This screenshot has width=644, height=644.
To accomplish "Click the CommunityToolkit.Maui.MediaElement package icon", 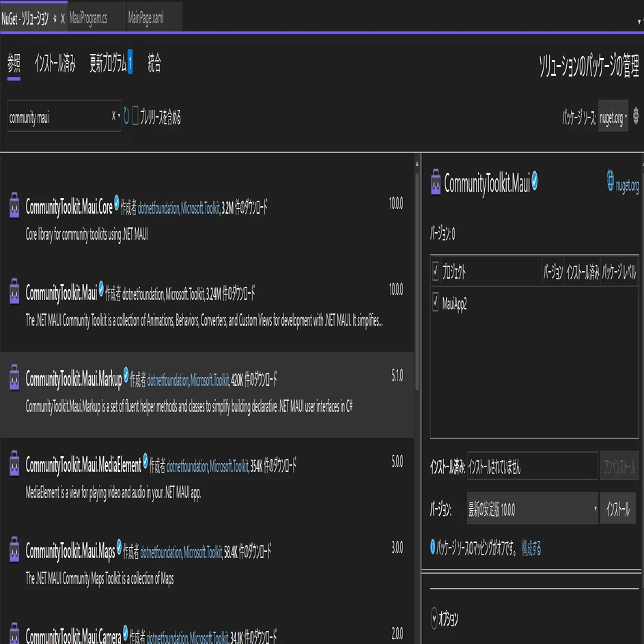I will (x=14, y=463).
